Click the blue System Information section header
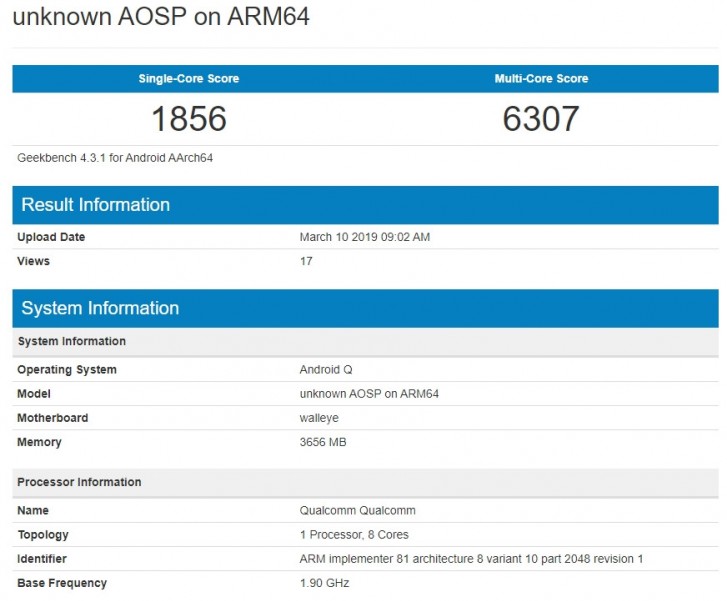This screenshot has width=727, height=601. tap(100, 308)
